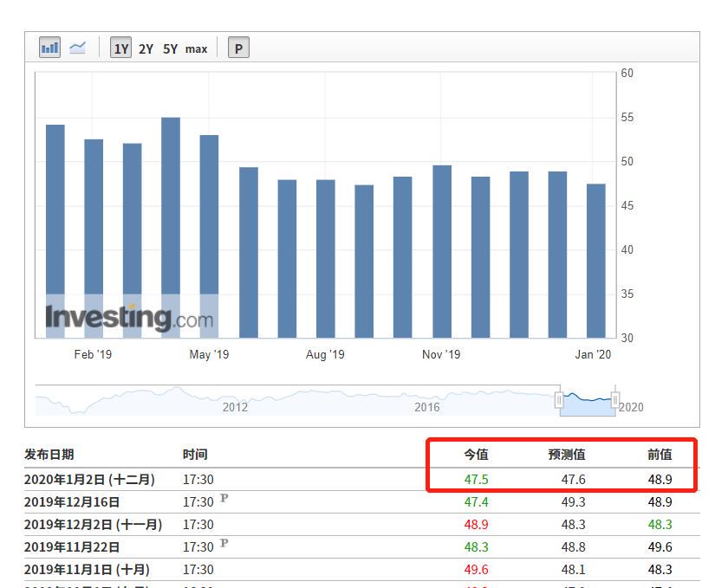
Task: Click the Investing.com watermark logo
Action: point(129,318)
